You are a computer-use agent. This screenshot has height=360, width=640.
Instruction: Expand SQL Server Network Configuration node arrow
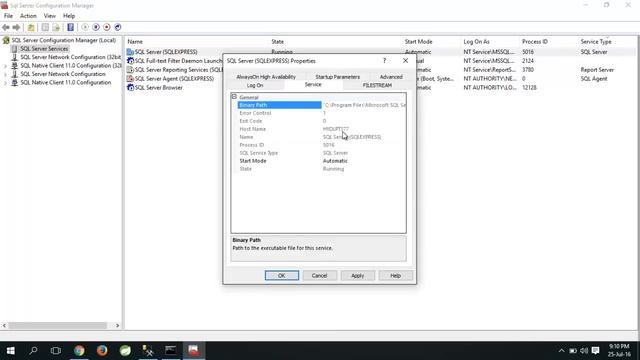(x=5, y=74)
